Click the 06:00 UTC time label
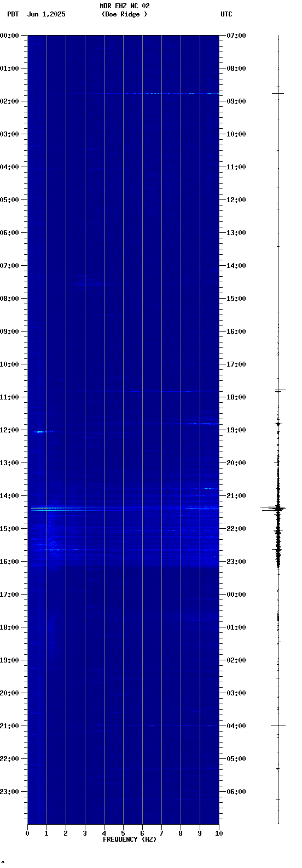 coord(236,792)
